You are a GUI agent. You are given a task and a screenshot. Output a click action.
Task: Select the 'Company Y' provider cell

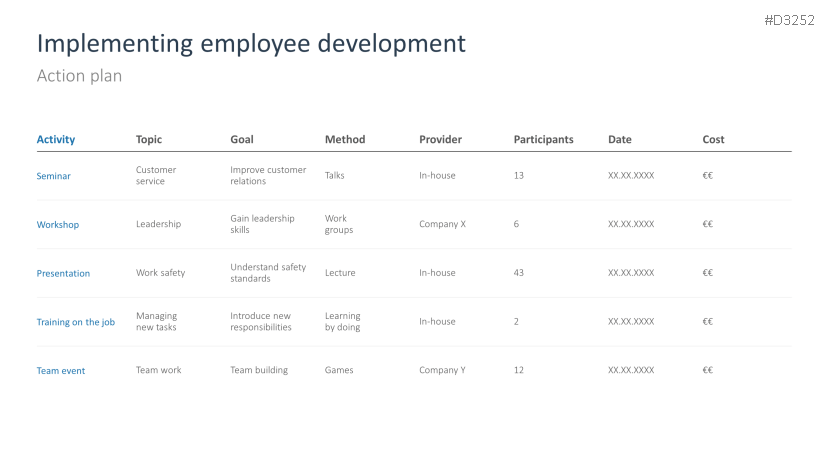pos(442,370)
